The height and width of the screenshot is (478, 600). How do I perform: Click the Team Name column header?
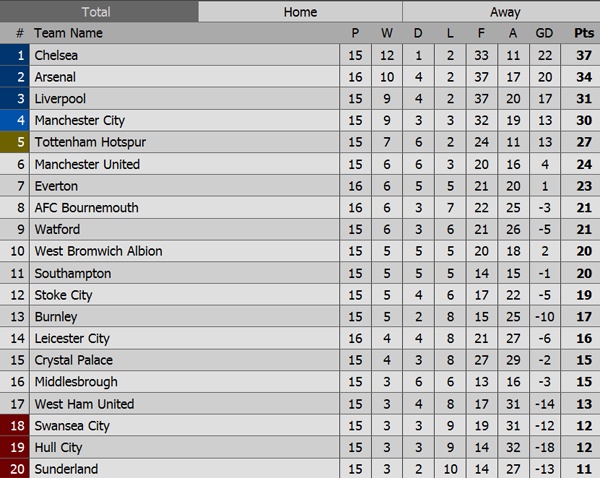tap(68, 33)
